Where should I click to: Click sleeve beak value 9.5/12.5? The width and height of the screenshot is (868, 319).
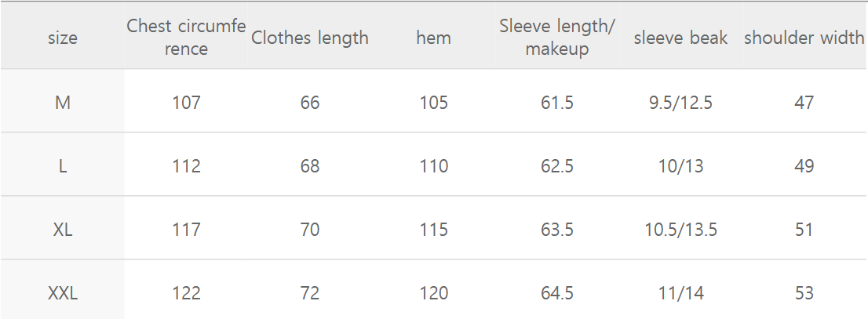pyautogui.click(x=680, y=103)
